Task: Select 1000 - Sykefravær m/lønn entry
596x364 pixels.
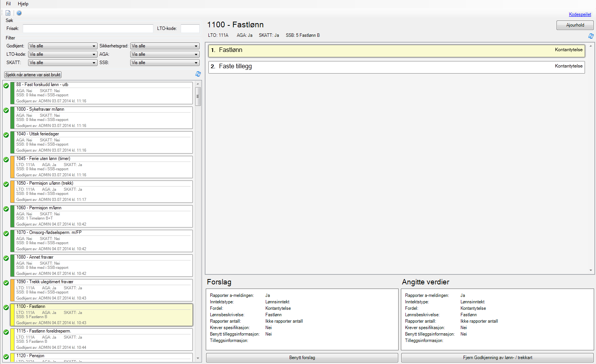Action: click(x=101, y=118)
